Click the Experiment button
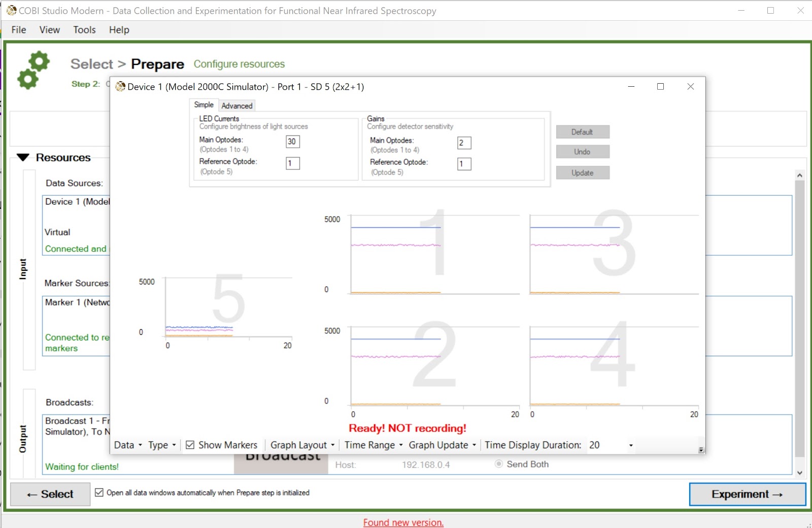This screenshot has height=528, width=812. pos(747,494)
